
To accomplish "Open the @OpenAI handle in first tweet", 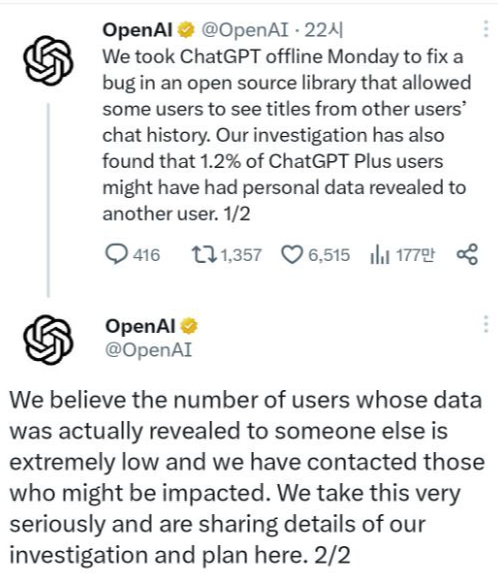I will [245, 30].
